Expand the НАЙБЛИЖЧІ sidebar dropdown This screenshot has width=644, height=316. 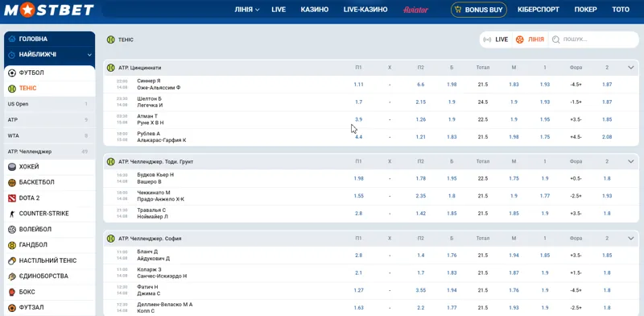(x=89, y=55)
